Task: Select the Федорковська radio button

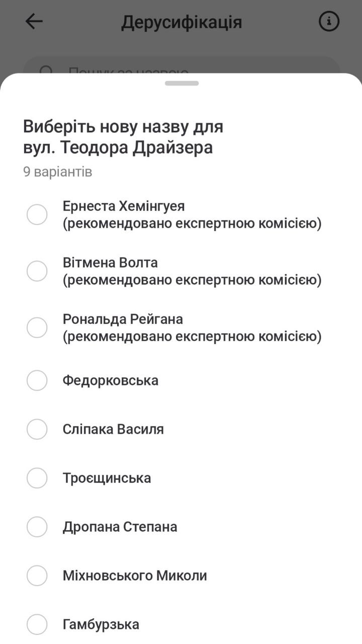Action: coord(37,380)
